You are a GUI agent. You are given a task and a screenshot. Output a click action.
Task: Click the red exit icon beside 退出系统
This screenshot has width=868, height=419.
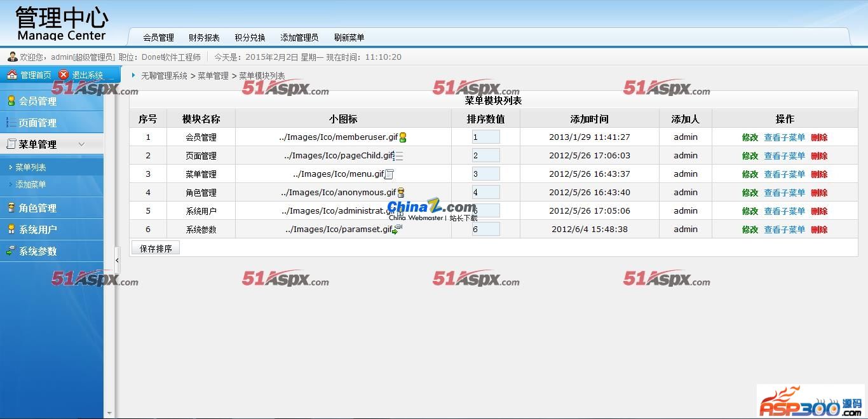point(64,74)
